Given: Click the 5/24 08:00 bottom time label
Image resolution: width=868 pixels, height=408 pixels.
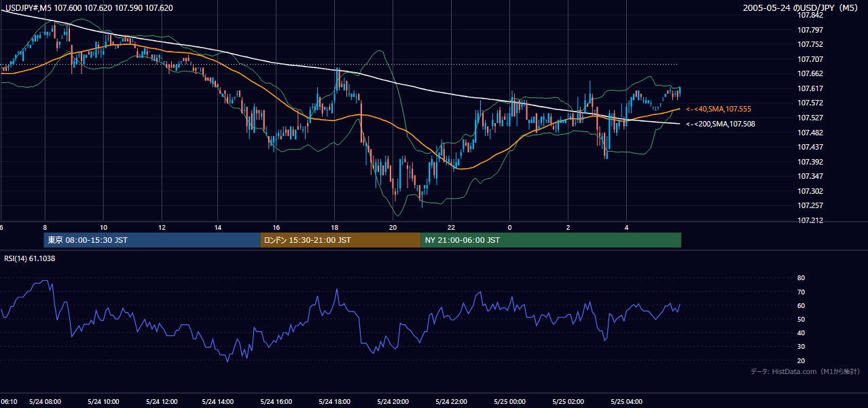Looking at the screenshot, I should tap(46, 401).
